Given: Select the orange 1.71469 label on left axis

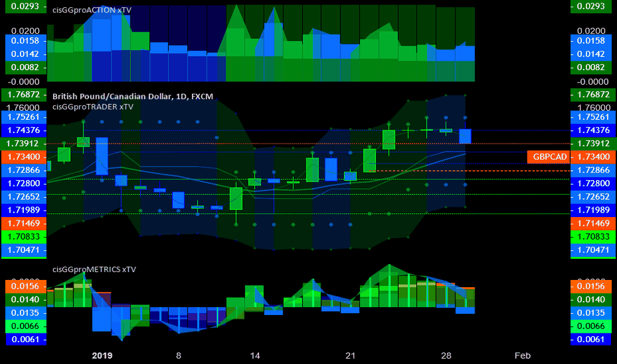Looking at the screenshot, I should point(24,224).
